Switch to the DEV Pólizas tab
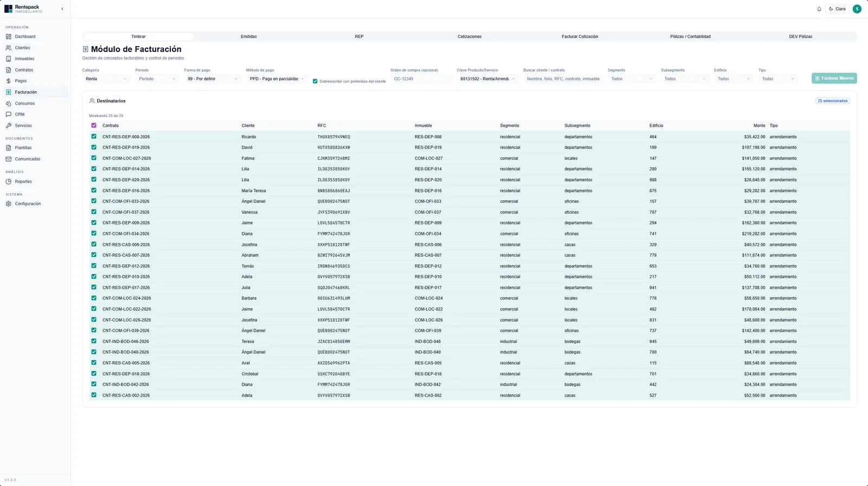The height and width of the screenshot is (486, 868). pos(801,36)
